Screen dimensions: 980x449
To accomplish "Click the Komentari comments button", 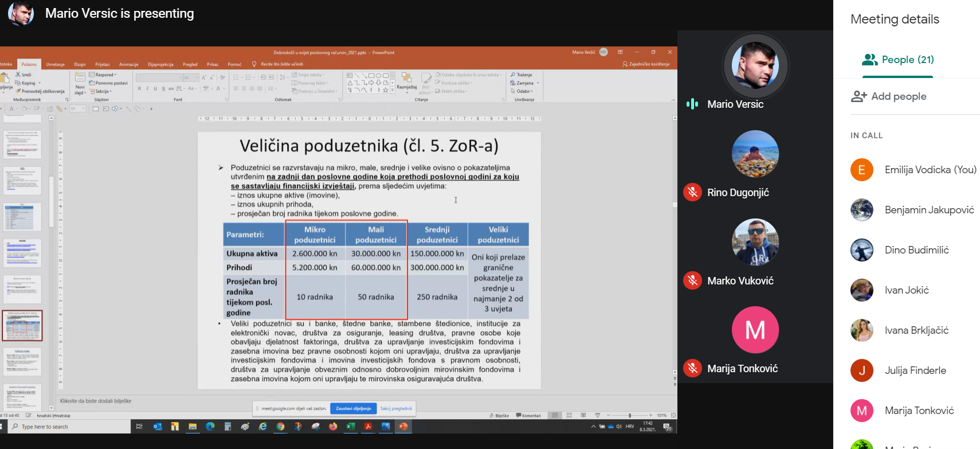I will (528, 415).
